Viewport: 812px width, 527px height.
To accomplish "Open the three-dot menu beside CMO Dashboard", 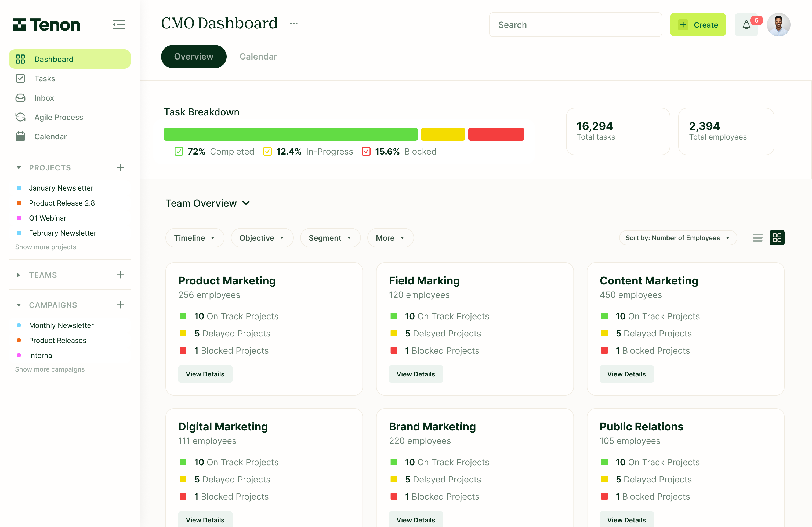I will [293, 24].
